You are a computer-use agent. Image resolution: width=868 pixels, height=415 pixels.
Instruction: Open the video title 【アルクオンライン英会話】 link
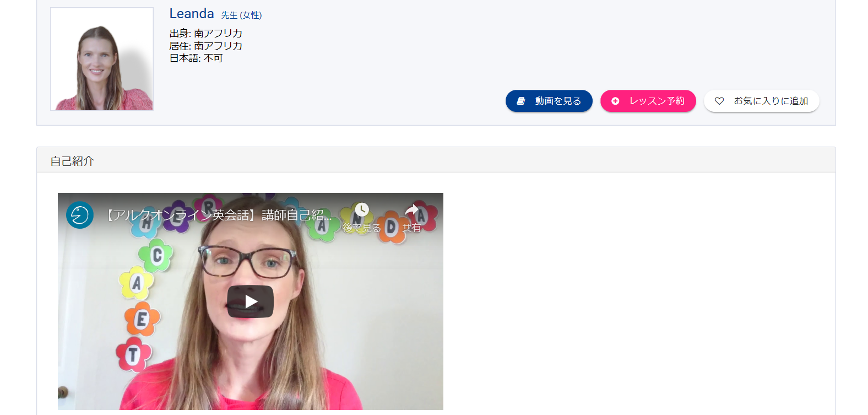pos(218,215)
